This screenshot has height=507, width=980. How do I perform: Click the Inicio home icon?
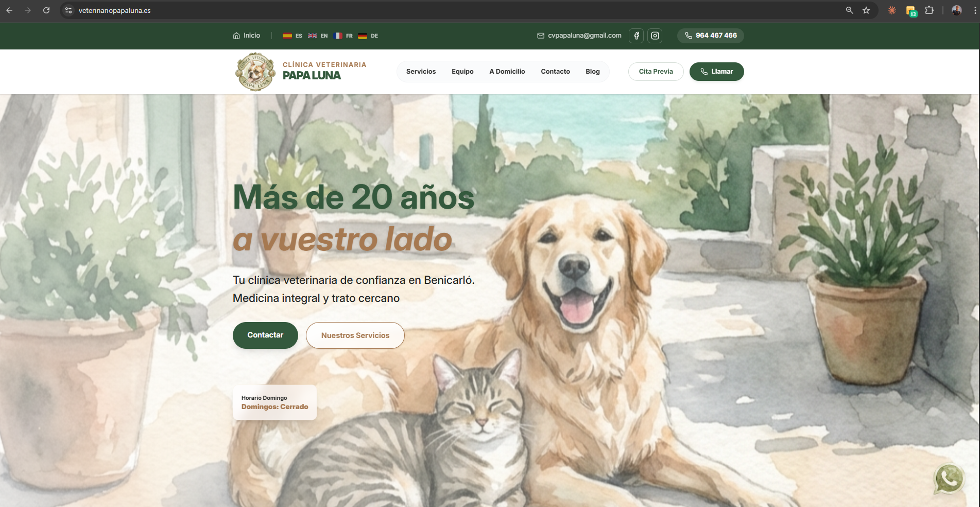tap(236, 35)
